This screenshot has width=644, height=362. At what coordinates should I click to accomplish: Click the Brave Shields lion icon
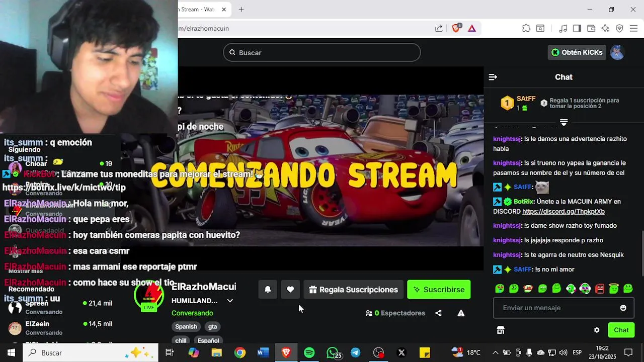click(456, 28)
